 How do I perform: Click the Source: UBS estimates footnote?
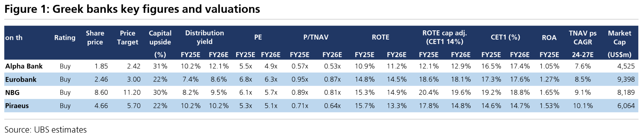[45, 130]
